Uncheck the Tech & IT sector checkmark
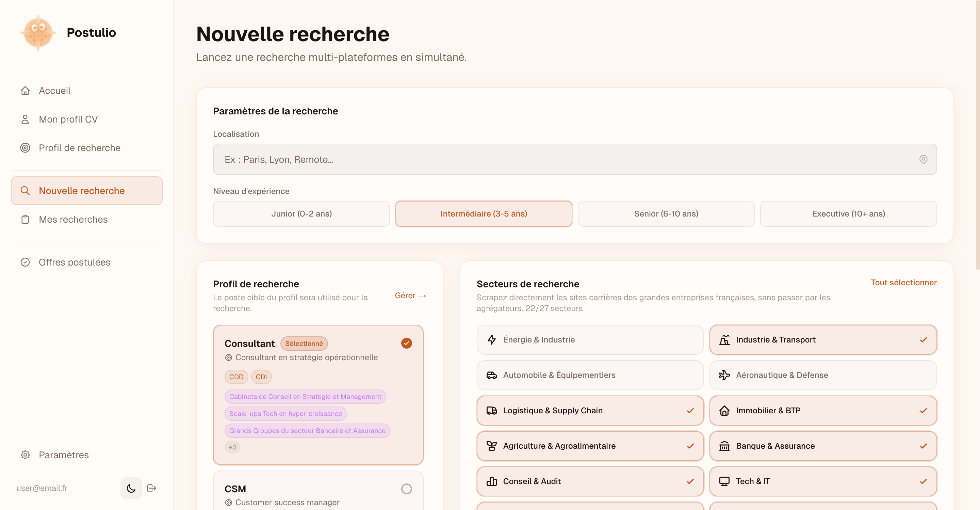This screenshot has height=510, width=980. pyautogui.click(x=923, y=481)
